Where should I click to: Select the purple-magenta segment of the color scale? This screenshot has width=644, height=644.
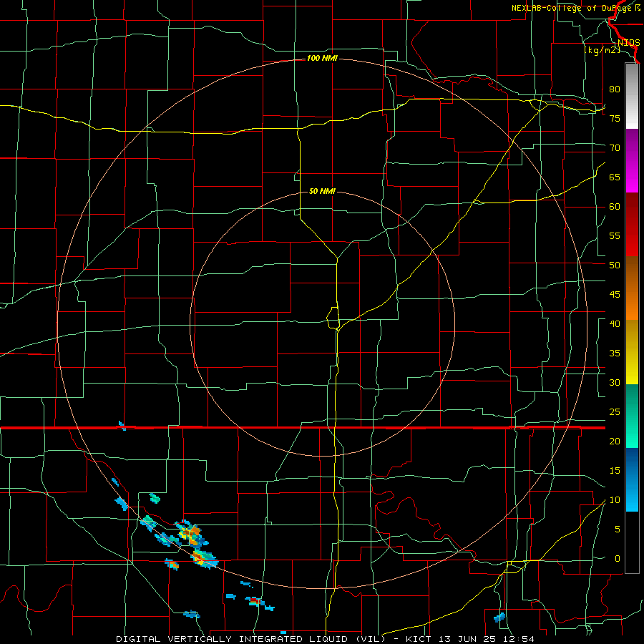(632, 160)
